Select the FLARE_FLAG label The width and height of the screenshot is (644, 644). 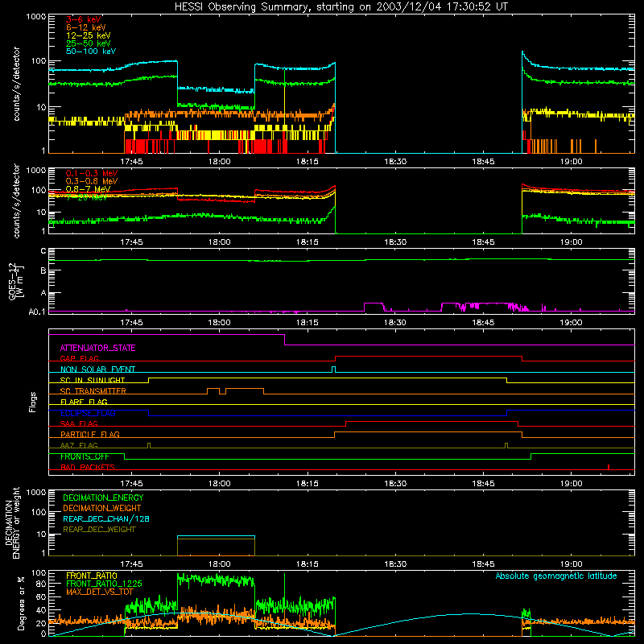[x=84, y=402]
